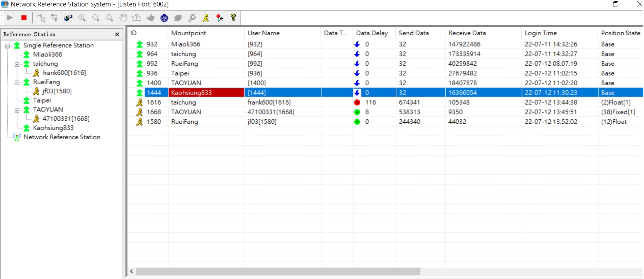
Task: Click the globe with satellite icon
Action: pos(68,18)
